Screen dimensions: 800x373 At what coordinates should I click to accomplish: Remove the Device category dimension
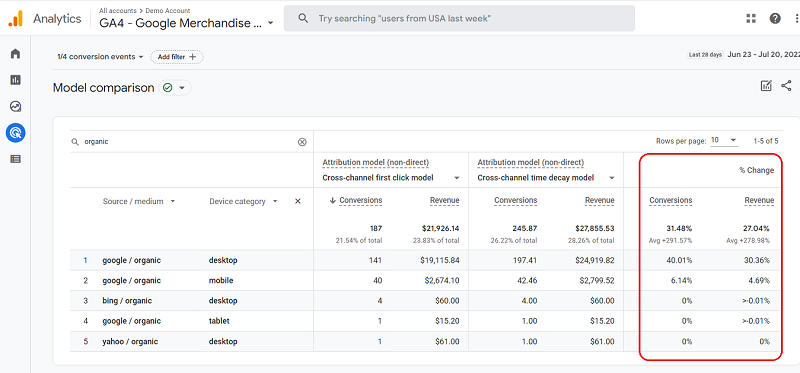(x=298, y=201)
